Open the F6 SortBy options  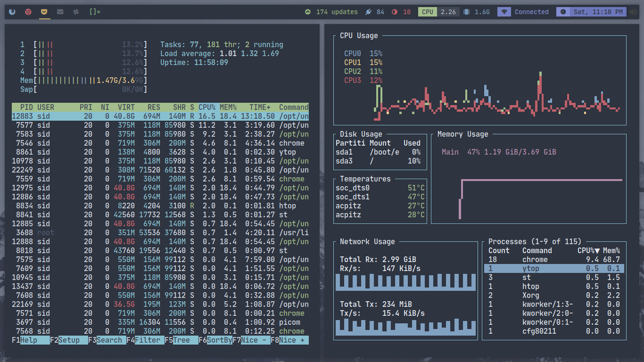point(219,340)
